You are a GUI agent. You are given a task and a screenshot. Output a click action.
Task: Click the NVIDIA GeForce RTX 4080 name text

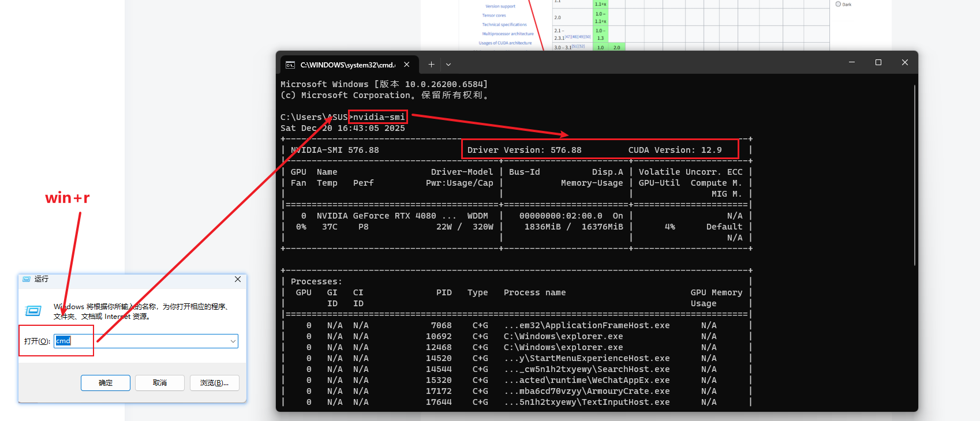pyautogui.click(x=386, y=216)
